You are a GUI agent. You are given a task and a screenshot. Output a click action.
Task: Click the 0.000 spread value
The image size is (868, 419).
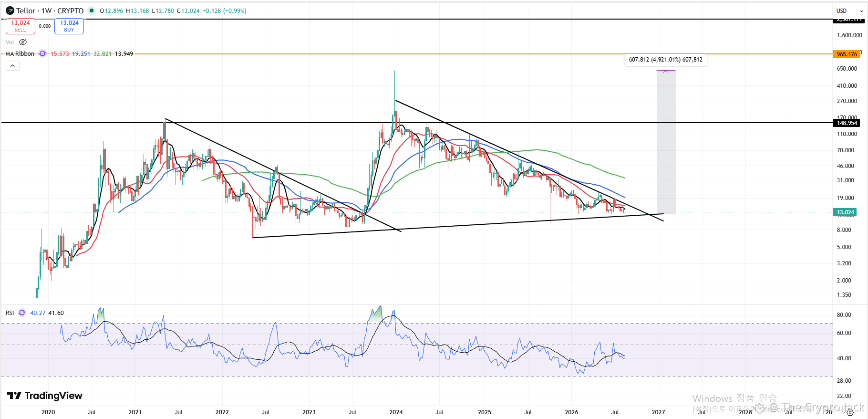(45, 26)
